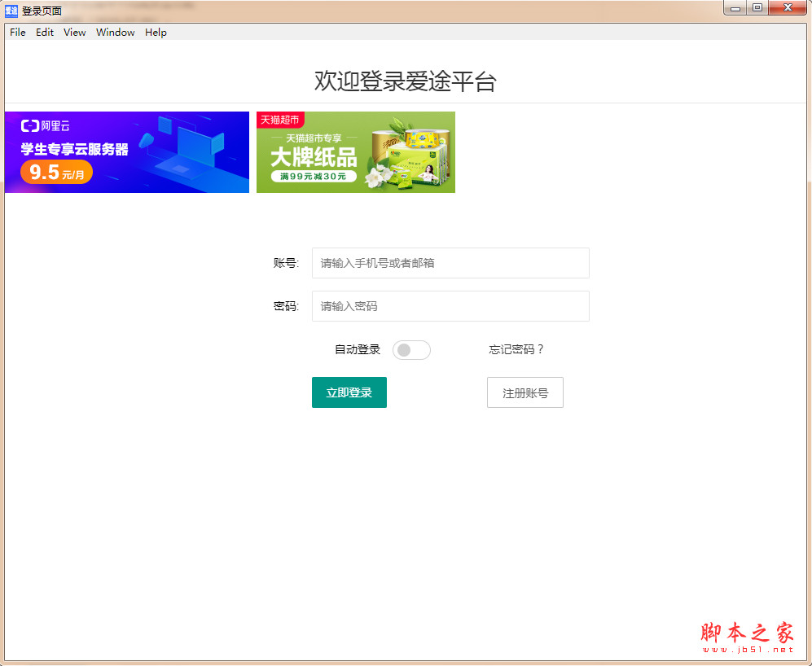
Task: Minimize the 登录页面 window
Action: 735,8
